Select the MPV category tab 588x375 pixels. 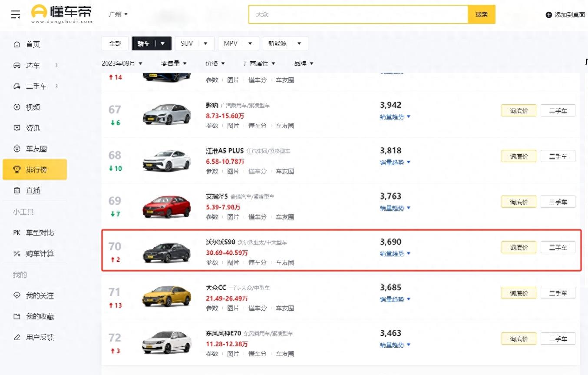[x=231, y=43]
